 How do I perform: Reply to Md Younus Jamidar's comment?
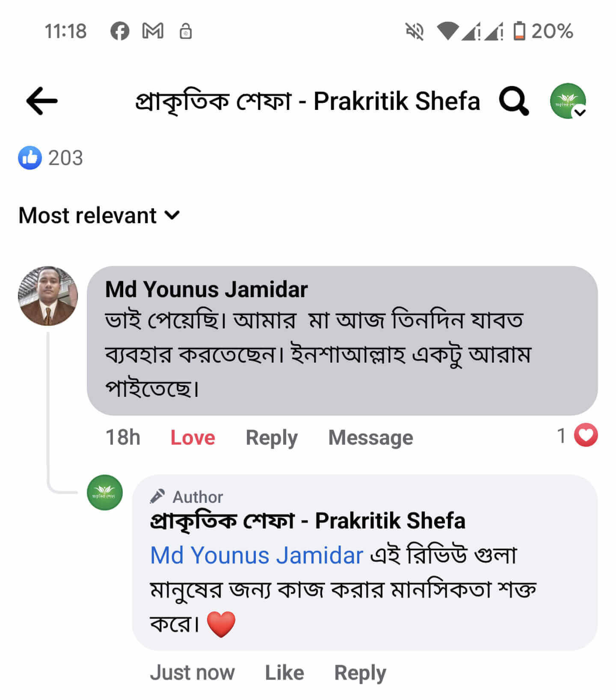(x=271, y=437)
